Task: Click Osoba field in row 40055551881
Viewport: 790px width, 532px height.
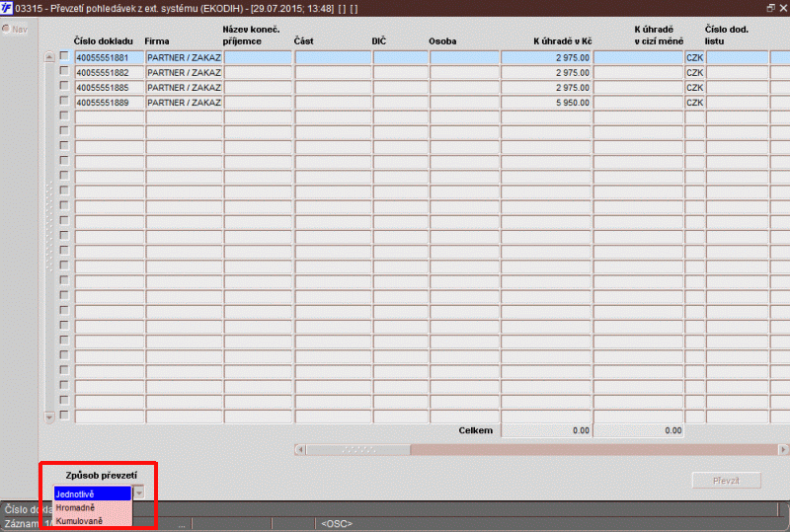Action: [x=464, y=58]
